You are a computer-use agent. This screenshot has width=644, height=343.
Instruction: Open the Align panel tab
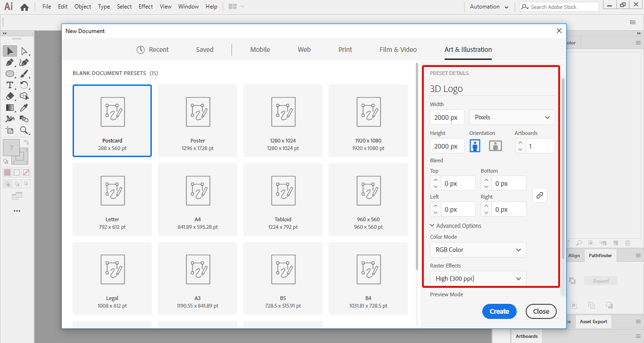(x=574, y=255)
